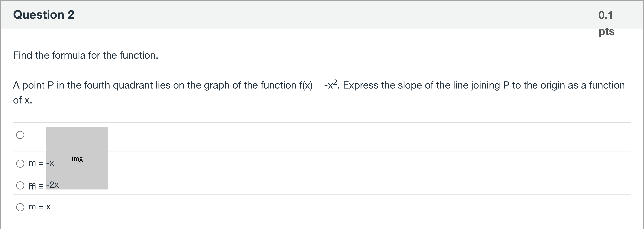Choose the m = -2x radio option
Screen dimensions: 644x230
pyautogui.click(x=20, y=185)
